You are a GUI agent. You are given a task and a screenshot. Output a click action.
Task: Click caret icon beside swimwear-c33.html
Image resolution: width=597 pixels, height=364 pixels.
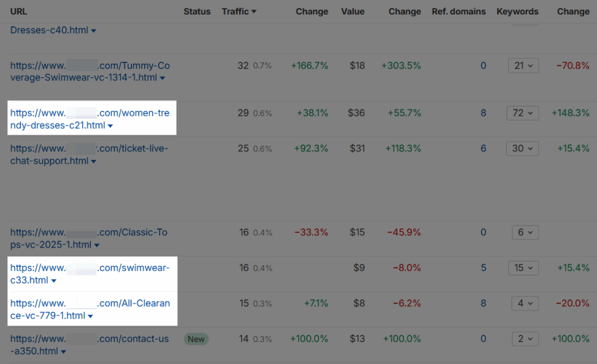(x=54, y=281)
